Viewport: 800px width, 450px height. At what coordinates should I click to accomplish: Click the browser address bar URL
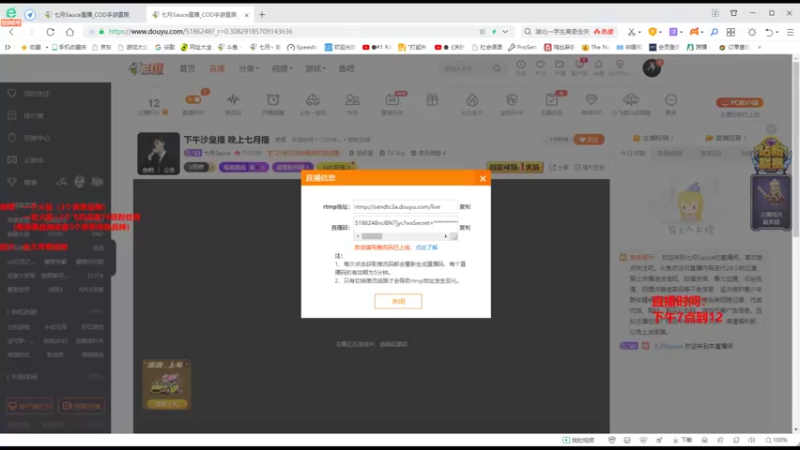pyautogui.click(x=201, y=32)
